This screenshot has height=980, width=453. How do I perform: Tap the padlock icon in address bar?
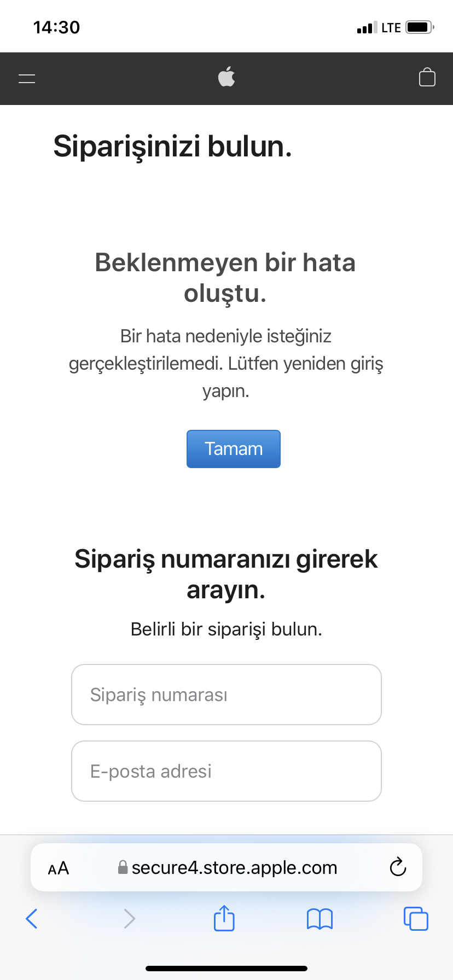point(123,867)
